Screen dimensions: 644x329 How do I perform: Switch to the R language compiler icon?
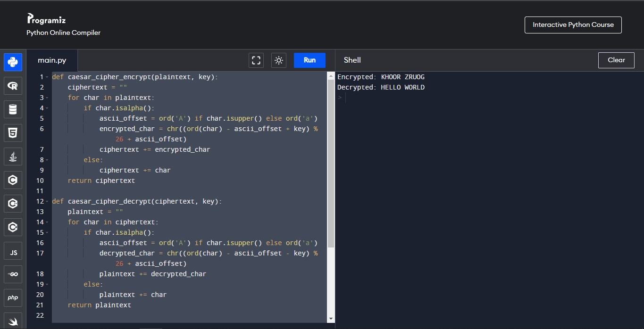pyautogui.click(x=13, y=86)
